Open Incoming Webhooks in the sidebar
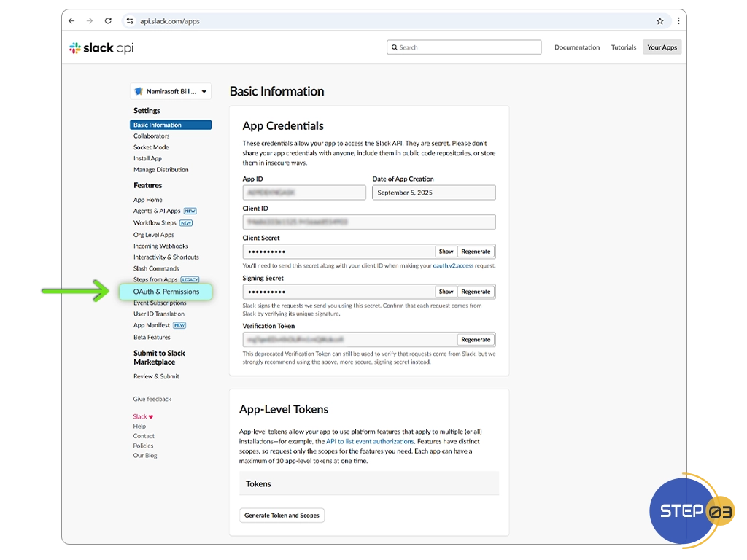This screenshot has width=747, height=560. pos(160,246)
